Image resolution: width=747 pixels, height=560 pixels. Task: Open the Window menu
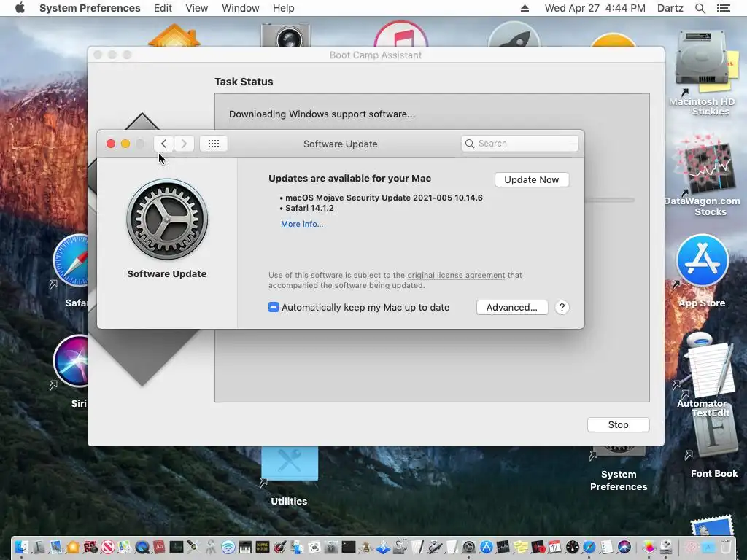click(x=241, y=8)
